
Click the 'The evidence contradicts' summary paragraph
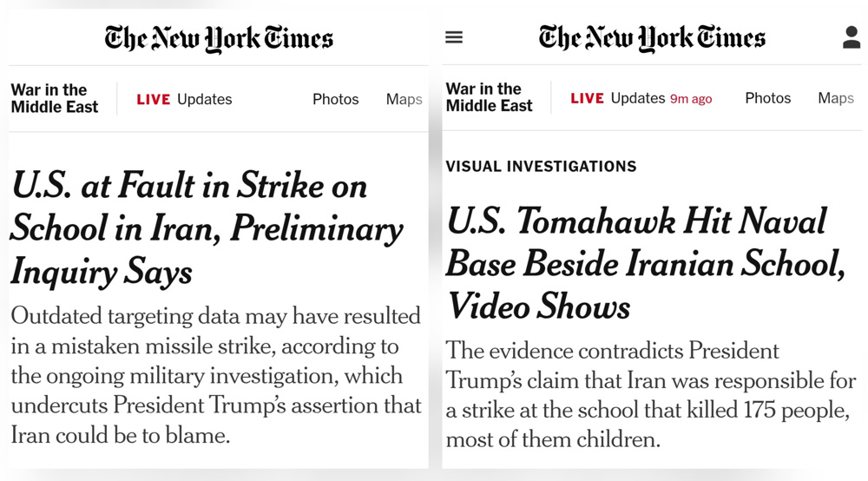click(x=650, y=394)
